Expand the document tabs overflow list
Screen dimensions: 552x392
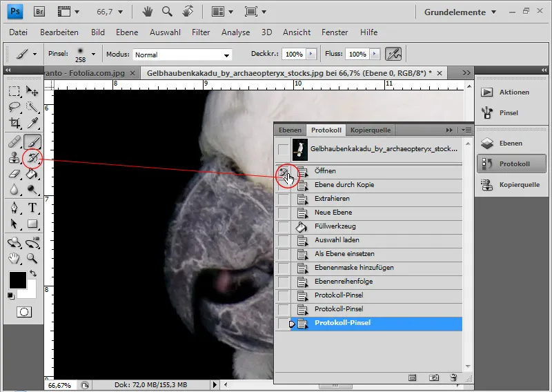click(466, 73)
